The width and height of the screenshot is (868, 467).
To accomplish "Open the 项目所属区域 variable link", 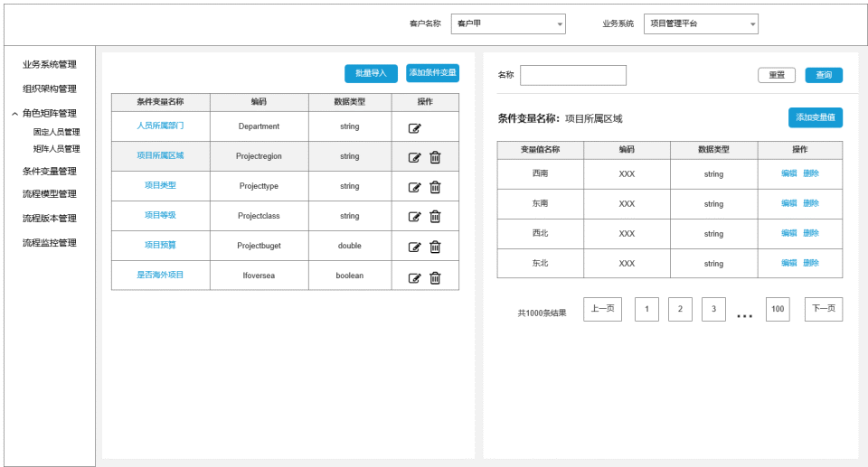I will point(161,155).
